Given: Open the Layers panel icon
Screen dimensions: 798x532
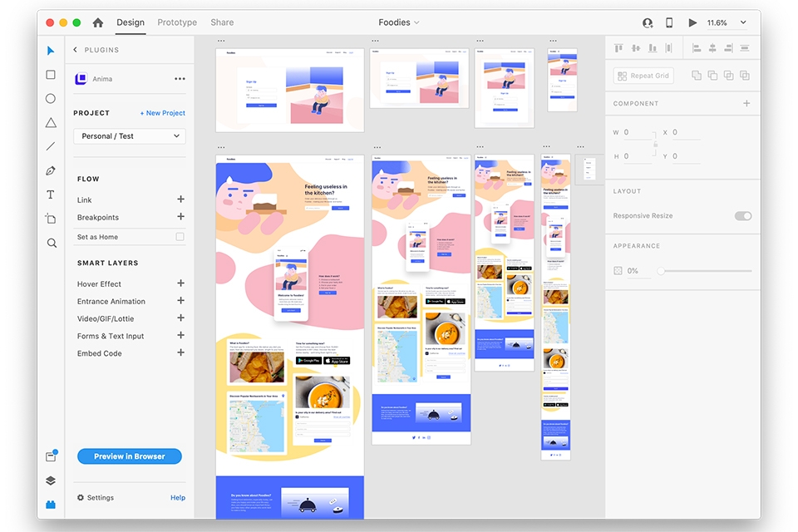Looking at the screenshot, I should click(x=51, y=480).
